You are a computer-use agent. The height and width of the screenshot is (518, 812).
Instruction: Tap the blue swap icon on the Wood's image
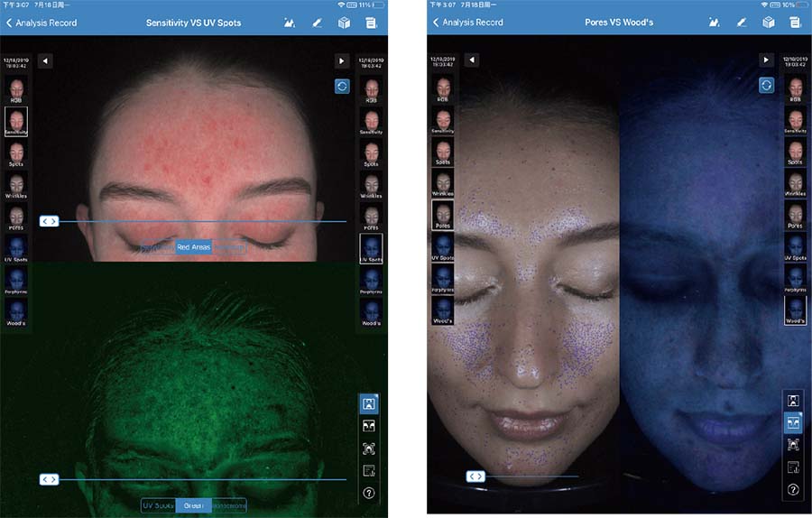766,84
